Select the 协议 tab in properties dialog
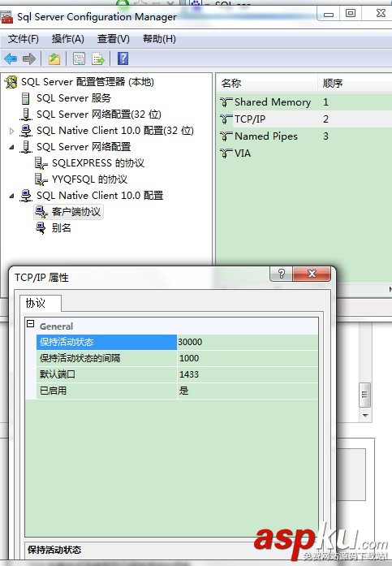 (x=40, y=303)
